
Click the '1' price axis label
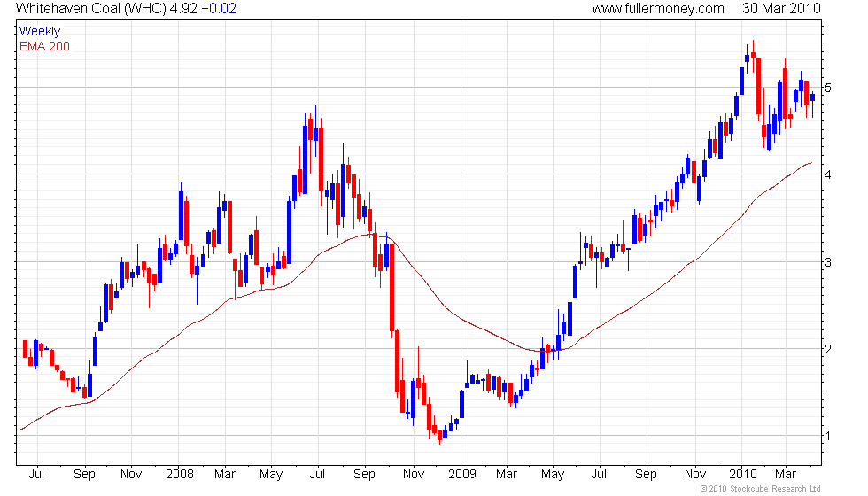click(x=828, y=436)
